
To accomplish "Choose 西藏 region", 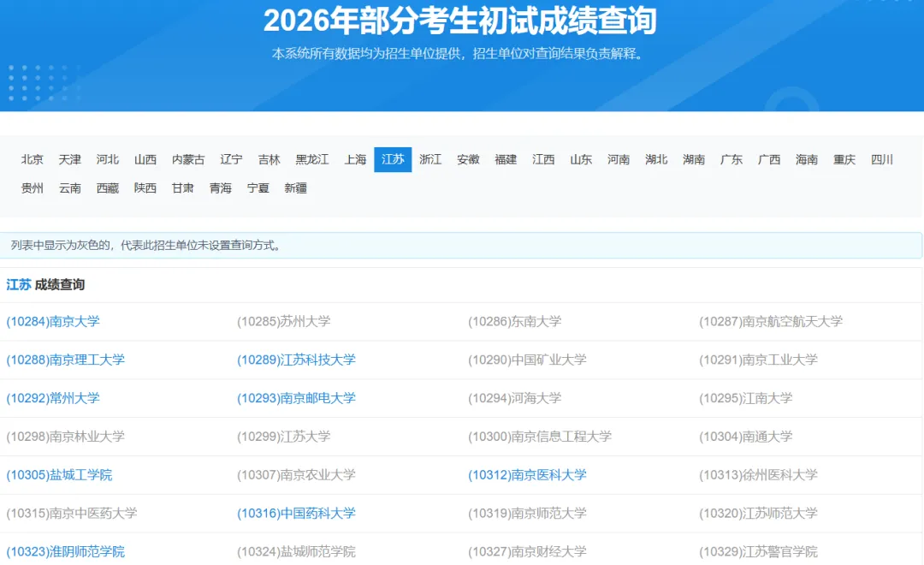I will pos(108,188).
